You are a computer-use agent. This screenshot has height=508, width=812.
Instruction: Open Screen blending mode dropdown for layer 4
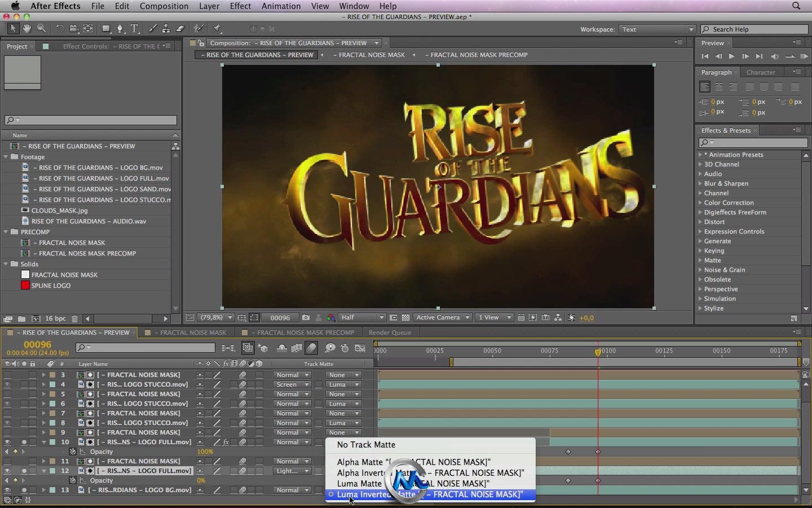coord(292,384)
